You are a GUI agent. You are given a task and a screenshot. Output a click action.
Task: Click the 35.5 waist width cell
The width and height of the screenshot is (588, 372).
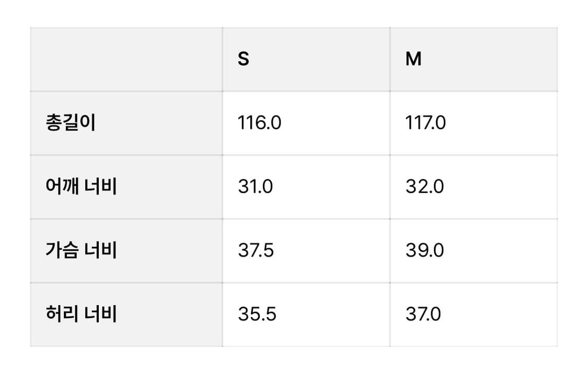click(x=257, y=314)
